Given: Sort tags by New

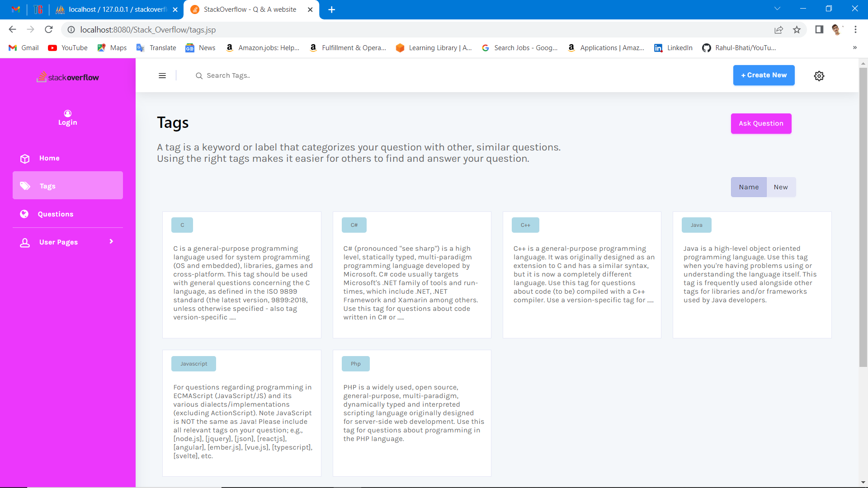Looking at the screenshot, I should (x=781, y=187).
